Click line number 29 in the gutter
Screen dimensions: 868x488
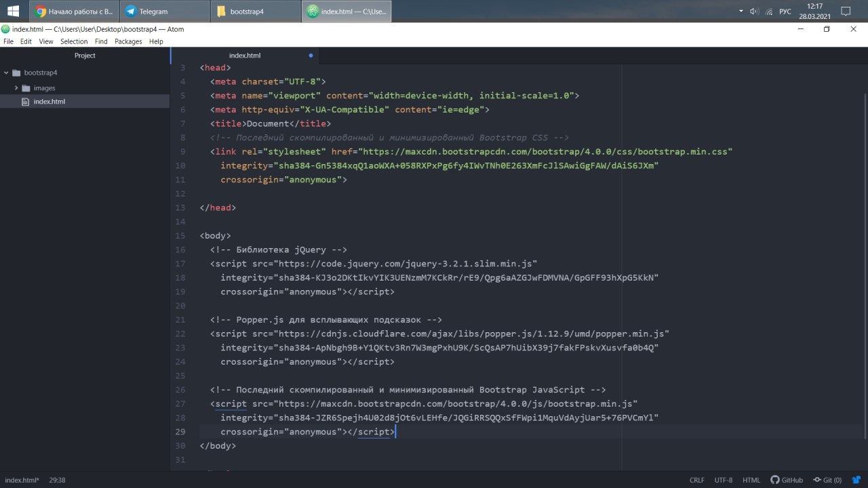pyautogui.click(x=180, y=432)
